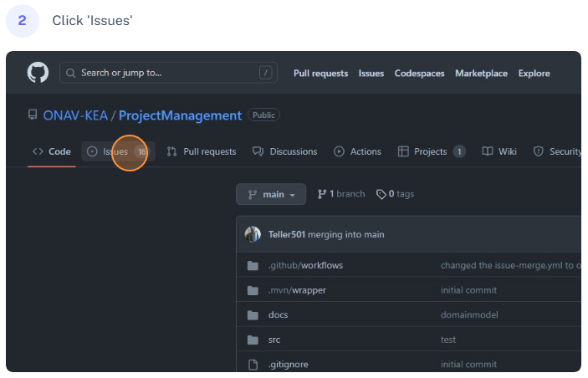Click the Teller501 avatar thumbnail
This screenshot has width=588, height=378.
pos(253,234)
